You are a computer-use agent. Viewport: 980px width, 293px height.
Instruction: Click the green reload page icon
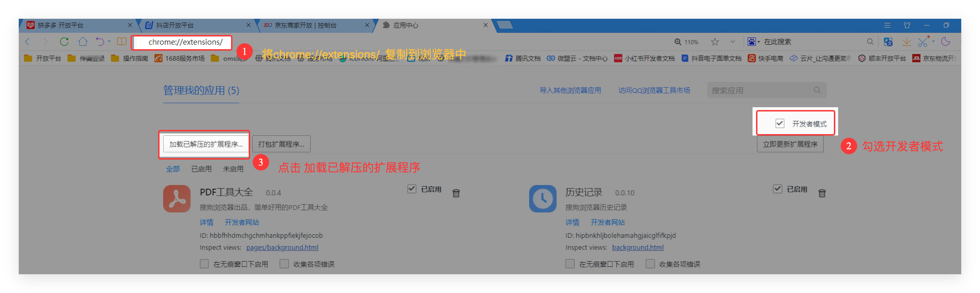[x=64, y=41]
